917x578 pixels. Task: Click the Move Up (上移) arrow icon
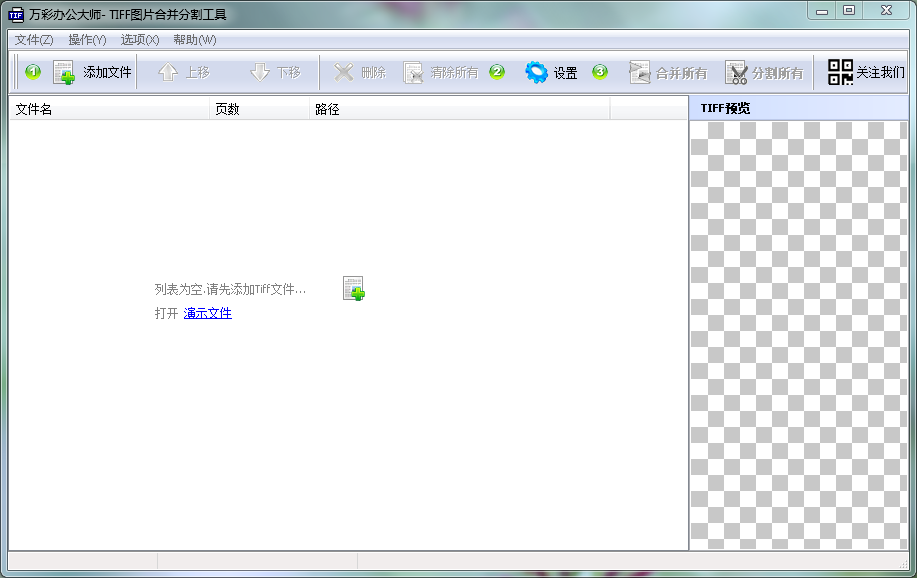[x=168, y=73]
